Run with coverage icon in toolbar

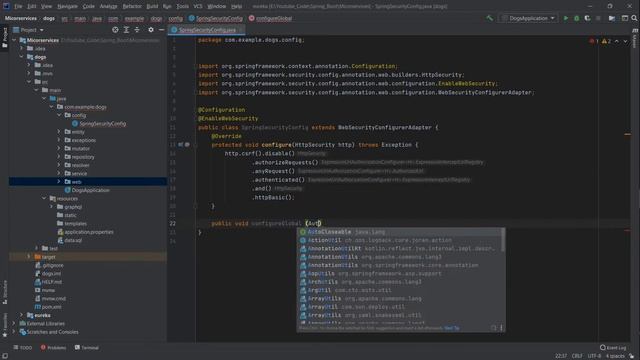pyautogui.click(x=587, y=18)
